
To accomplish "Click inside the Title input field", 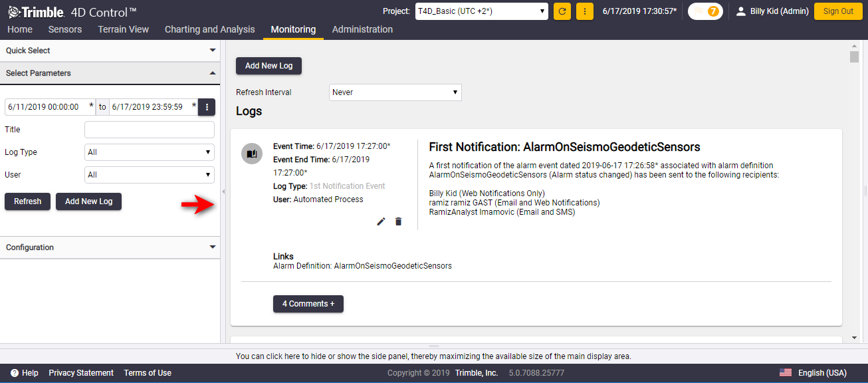I will coord(150,130).
